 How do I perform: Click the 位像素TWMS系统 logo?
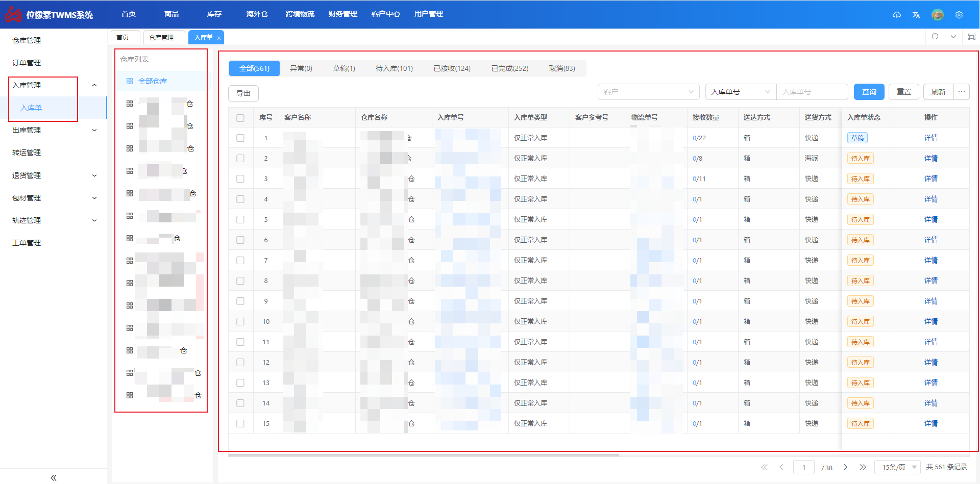49,15
